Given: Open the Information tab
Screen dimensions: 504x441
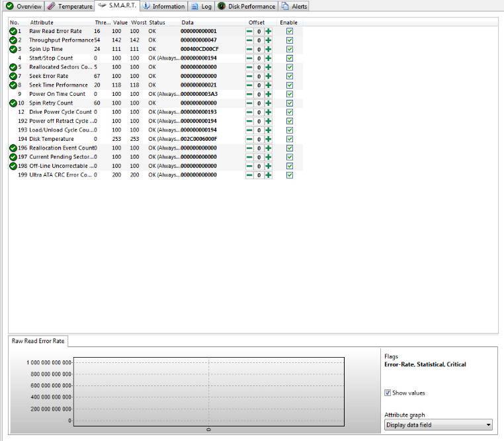Looking at the screenshot, I should 164,6.
